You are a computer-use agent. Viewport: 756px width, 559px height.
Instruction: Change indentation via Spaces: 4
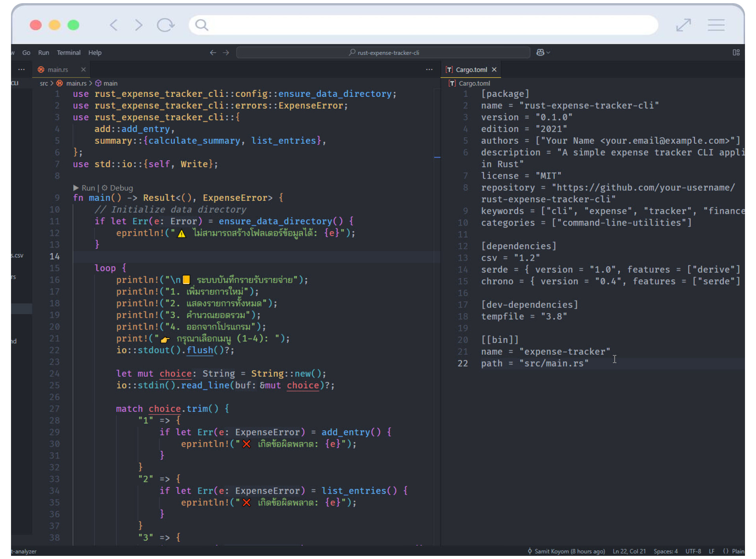pyautogui.click(x=665, y=552)
